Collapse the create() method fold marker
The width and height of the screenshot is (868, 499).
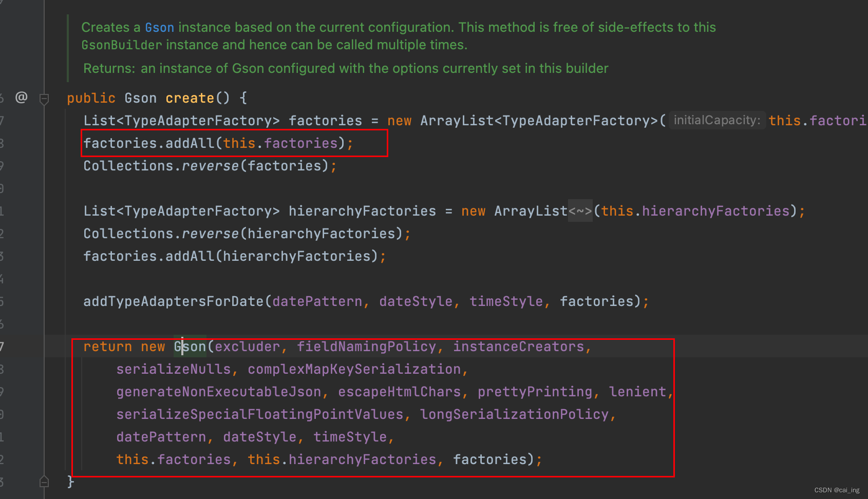(44, 99)
